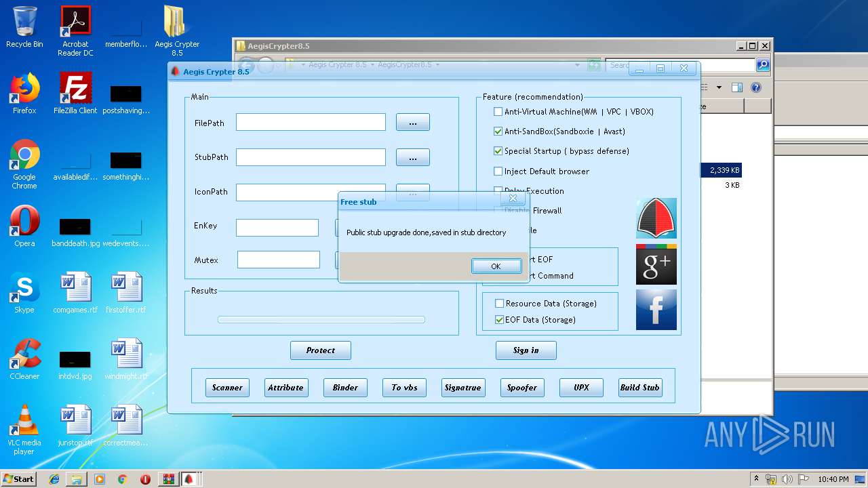The height and width of the screenshot is (488, 868).
Task: Open WinRAR taskbar icon
Action: (168, 479)
